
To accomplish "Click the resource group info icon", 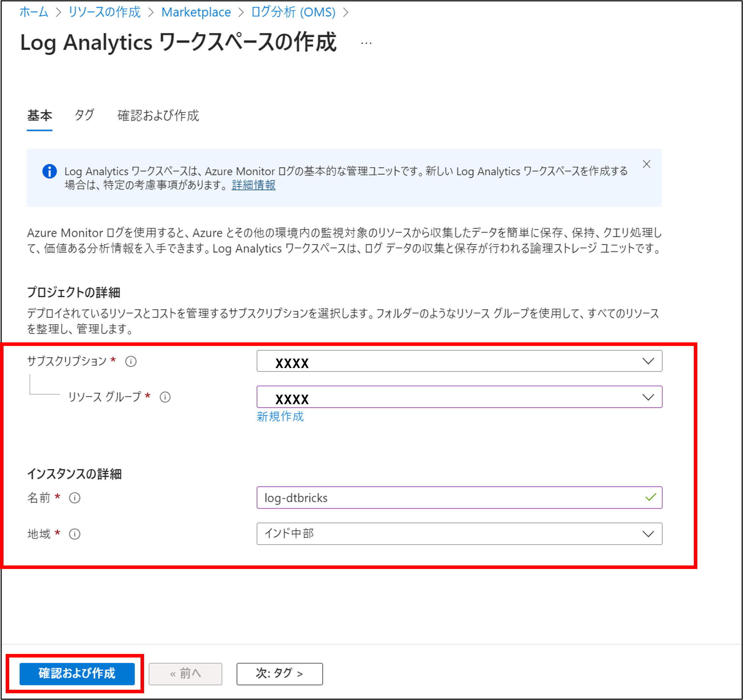I will (x=165, y=397).
